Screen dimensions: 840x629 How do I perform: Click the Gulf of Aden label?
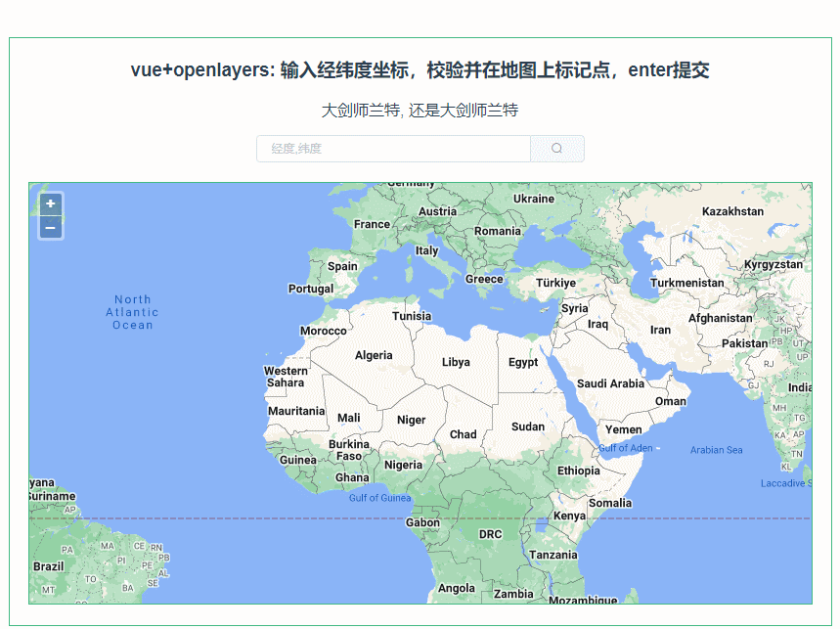(x=625, y=448)
